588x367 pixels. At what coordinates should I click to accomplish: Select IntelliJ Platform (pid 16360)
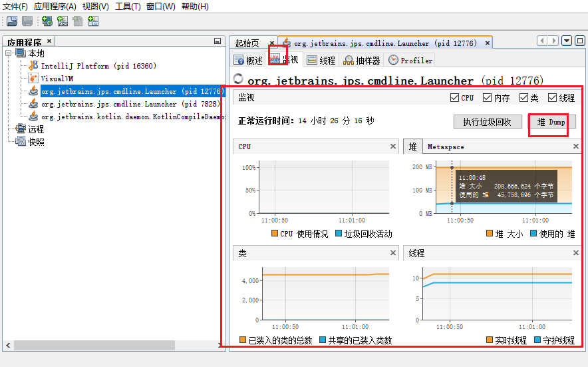coord(98,66)
